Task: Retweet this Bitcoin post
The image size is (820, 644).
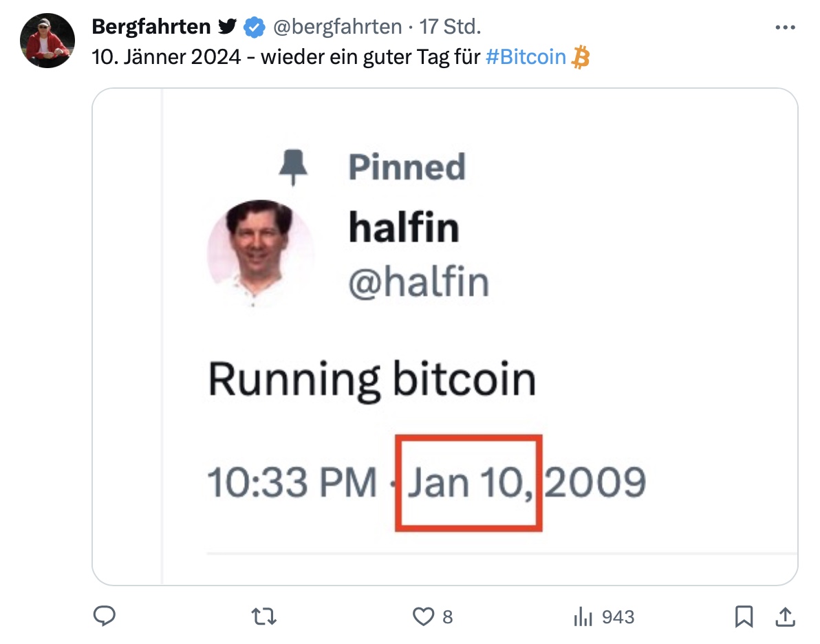Action: pos(266,616)
